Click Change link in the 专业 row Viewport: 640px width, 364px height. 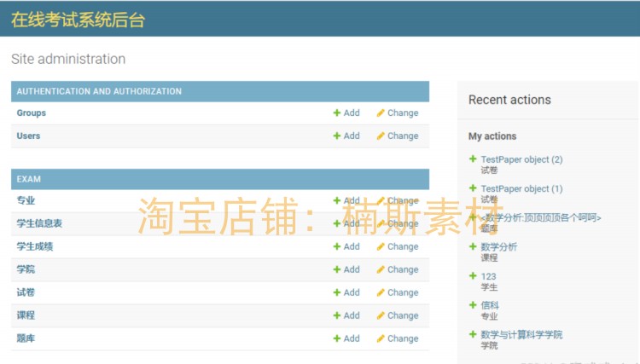(398, 200)
